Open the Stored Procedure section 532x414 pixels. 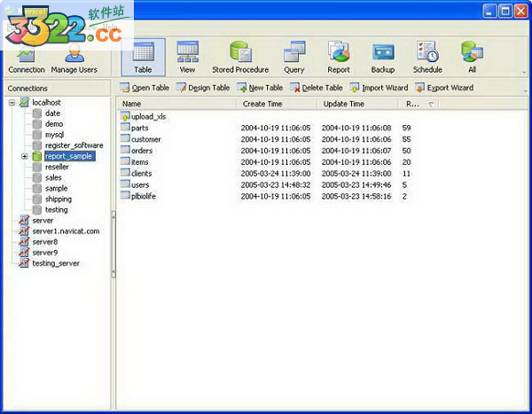[x=239, y=57]
